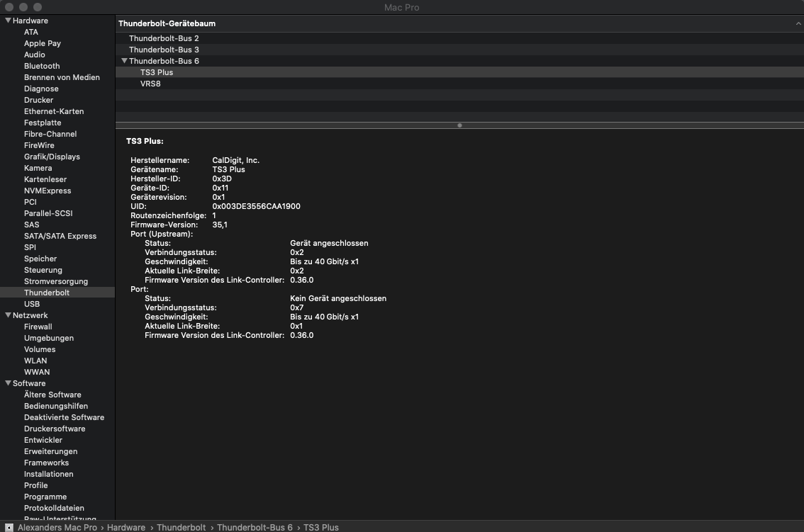Click the UID value 0x003DE3556CAA1900
Viewport: 804px width, 532px height.
click(257, 206)
